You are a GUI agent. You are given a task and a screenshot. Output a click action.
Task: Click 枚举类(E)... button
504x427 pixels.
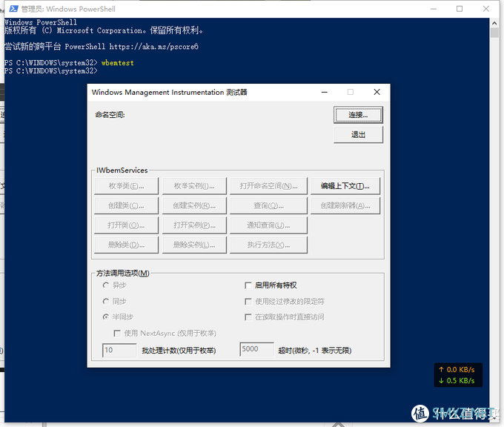tap(126, 186)
